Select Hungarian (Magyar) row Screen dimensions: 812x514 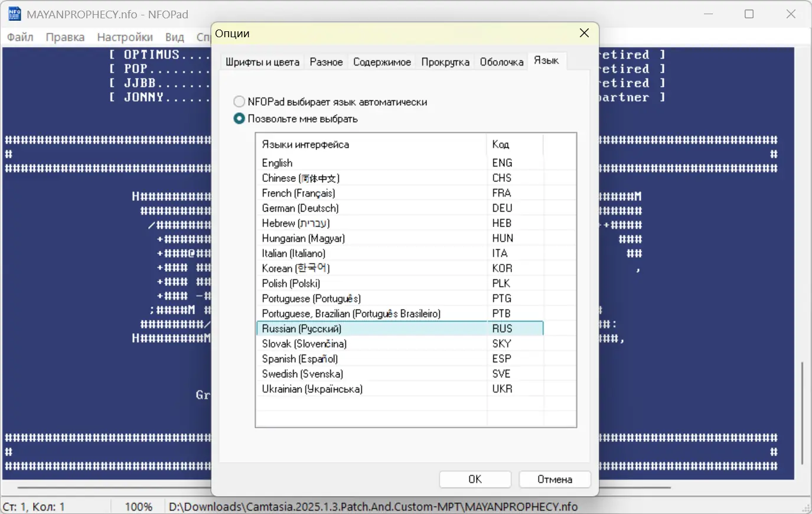pyautogui.click(x=400, y=238)
